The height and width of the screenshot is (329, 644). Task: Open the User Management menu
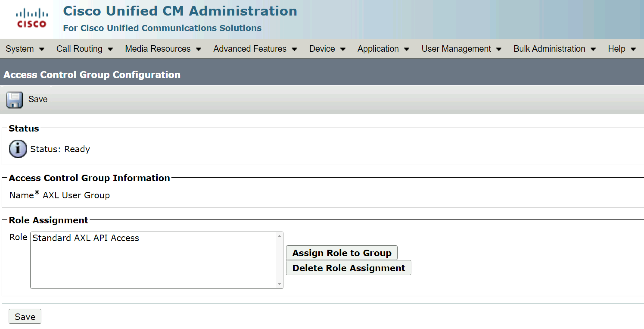tap(461, 49)
